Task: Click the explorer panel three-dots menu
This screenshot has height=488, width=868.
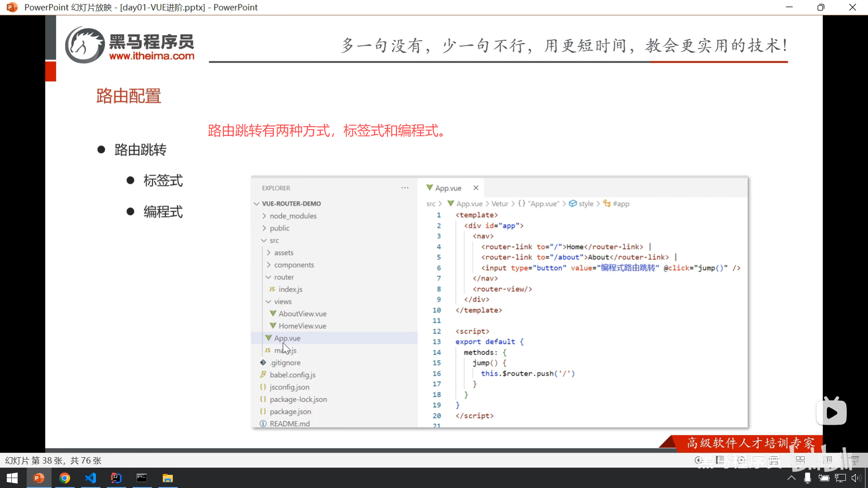Action: tap(405, 188)
